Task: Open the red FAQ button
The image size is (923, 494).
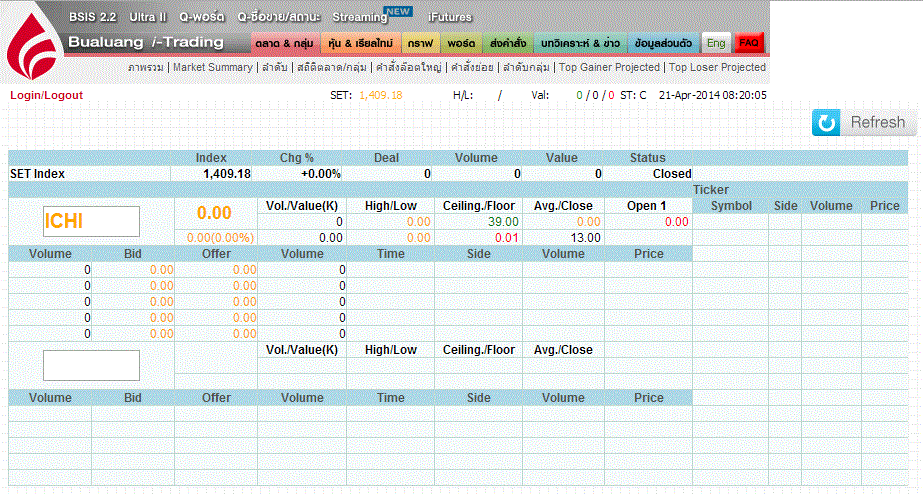Action: tap(749, 43)
